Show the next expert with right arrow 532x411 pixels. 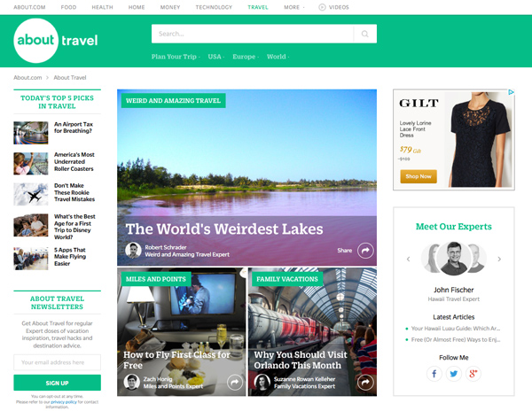click(499, 260)
